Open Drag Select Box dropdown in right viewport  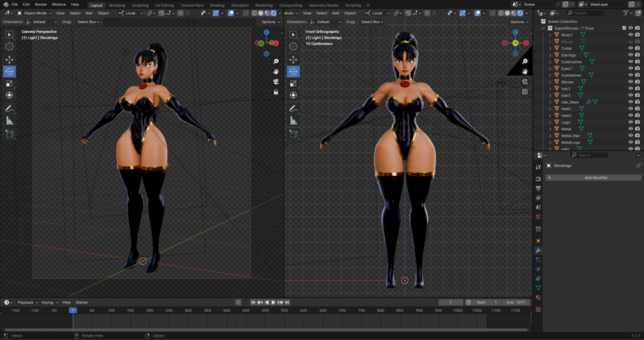372,22
